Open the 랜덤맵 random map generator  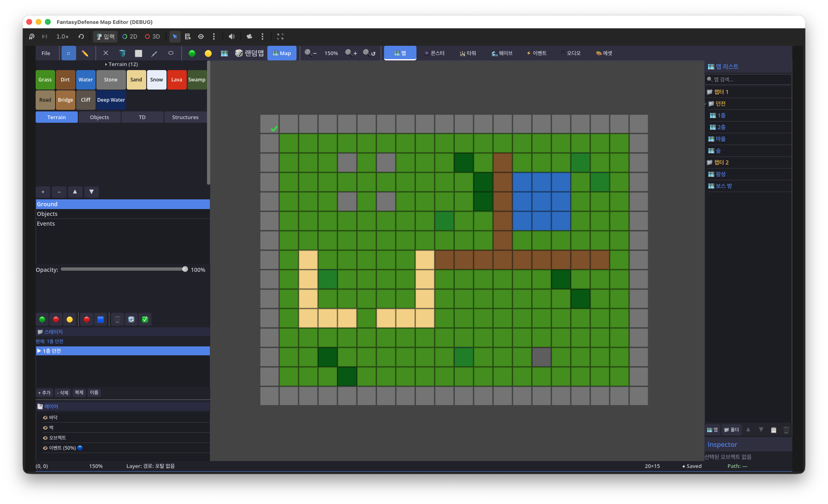(x=250, y=53)
